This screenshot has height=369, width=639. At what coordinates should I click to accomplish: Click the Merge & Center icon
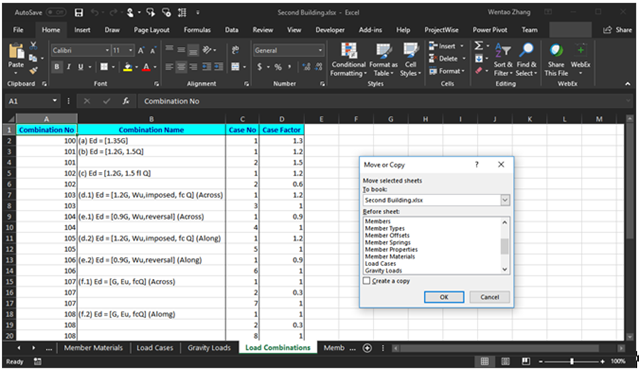(x=235, y=67)
